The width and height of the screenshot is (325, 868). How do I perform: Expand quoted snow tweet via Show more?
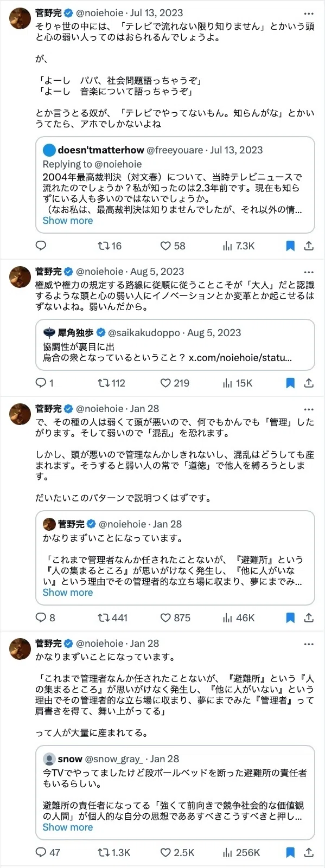point(68,827)
